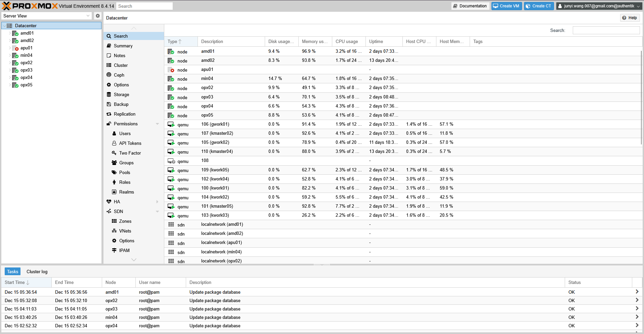Select the Summary icon in the Datacenter menu
The image size is (644, 334).
pos(109,46)
